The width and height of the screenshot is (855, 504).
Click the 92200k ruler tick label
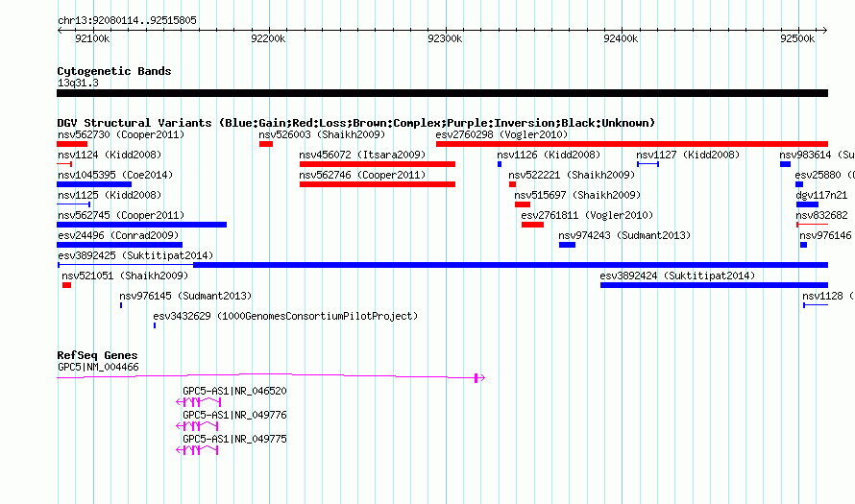pyautogui.click(x=268, y=38)
